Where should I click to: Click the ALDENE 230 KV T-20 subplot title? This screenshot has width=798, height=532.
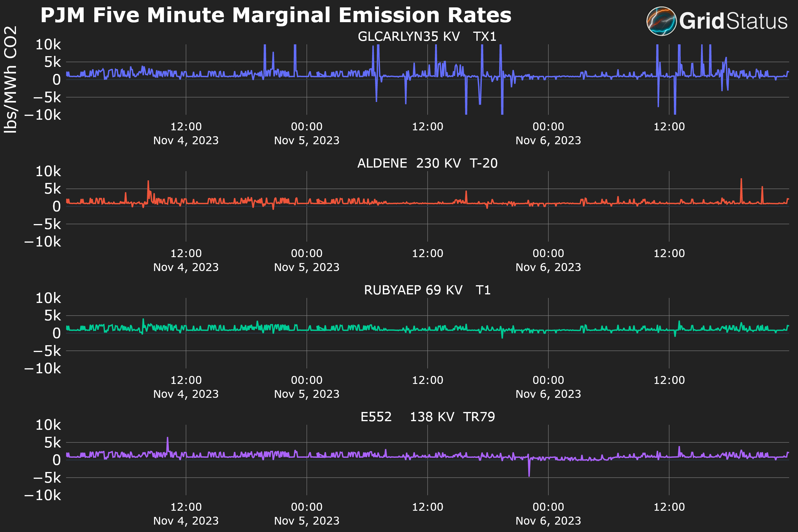[427, 163]
